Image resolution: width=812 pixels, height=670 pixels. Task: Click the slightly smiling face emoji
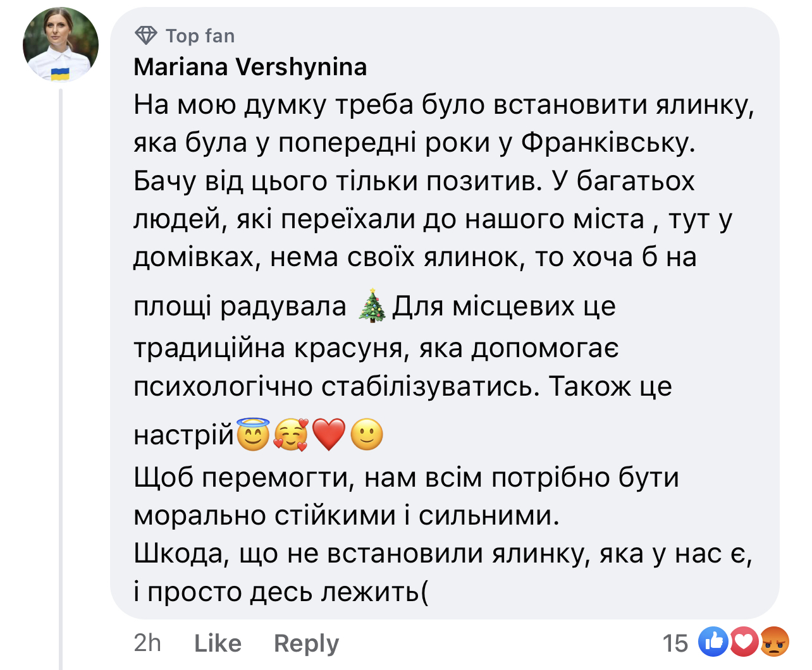click(367, 435)
